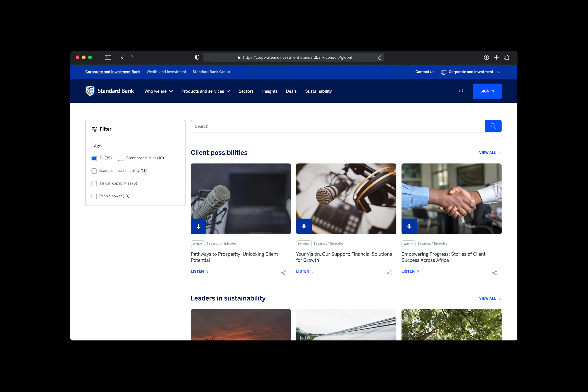Viewport: 588px width, 392px height.
Task: Share the Empowering Progress podcast
Action: pyautogui.click(x=494, y=273)
